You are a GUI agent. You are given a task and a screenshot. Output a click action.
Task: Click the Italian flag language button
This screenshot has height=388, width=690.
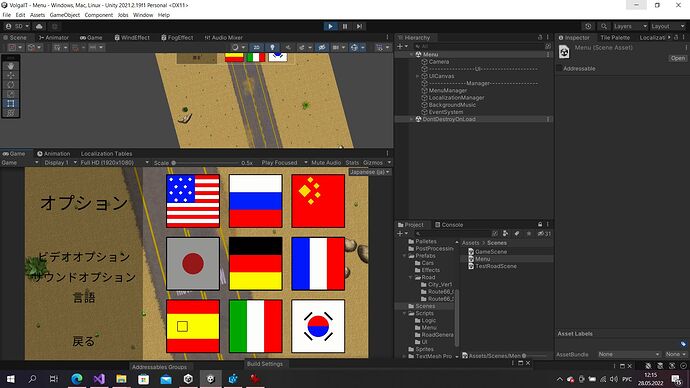(x=255, y=326)
